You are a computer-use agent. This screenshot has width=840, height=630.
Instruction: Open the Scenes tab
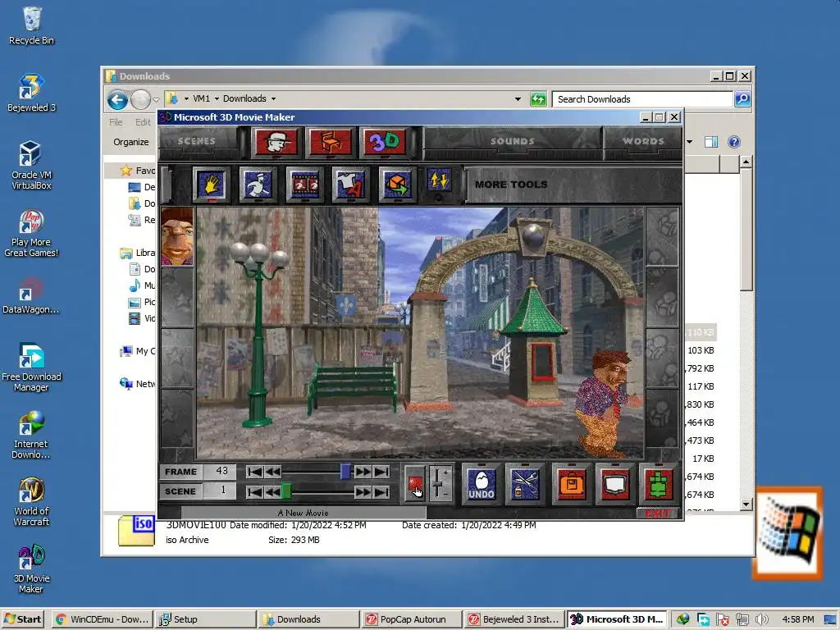197,141
